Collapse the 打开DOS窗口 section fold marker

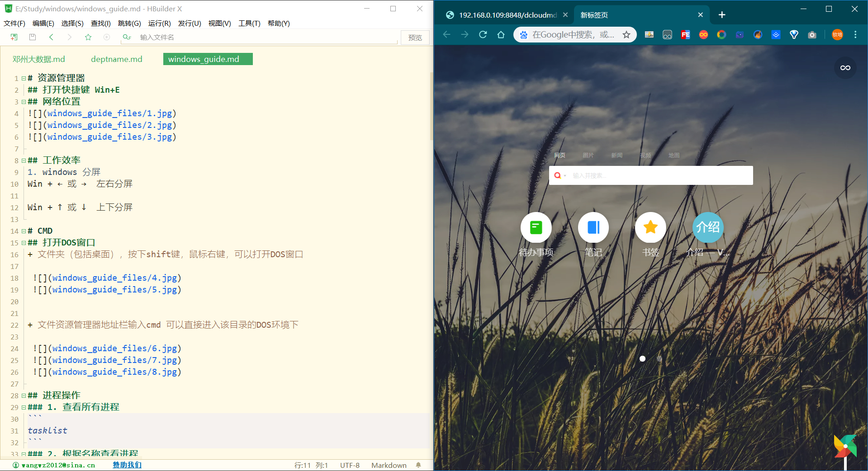point(23,243)
